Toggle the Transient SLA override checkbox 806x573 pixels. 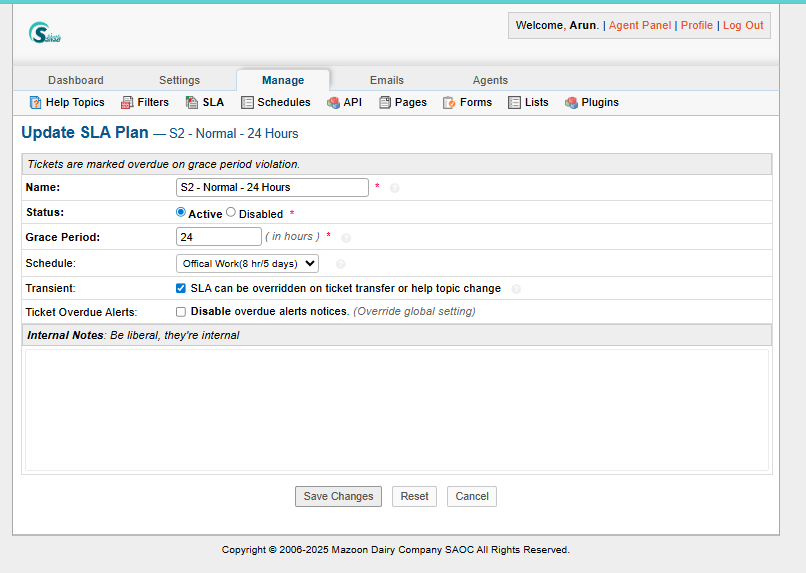click(181, 288)
